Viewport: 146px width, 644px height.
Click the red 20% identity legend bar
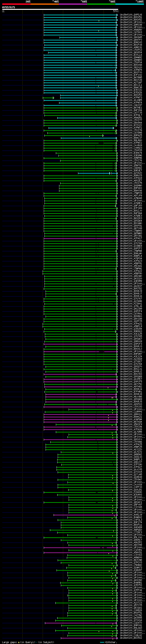(16, 4)
